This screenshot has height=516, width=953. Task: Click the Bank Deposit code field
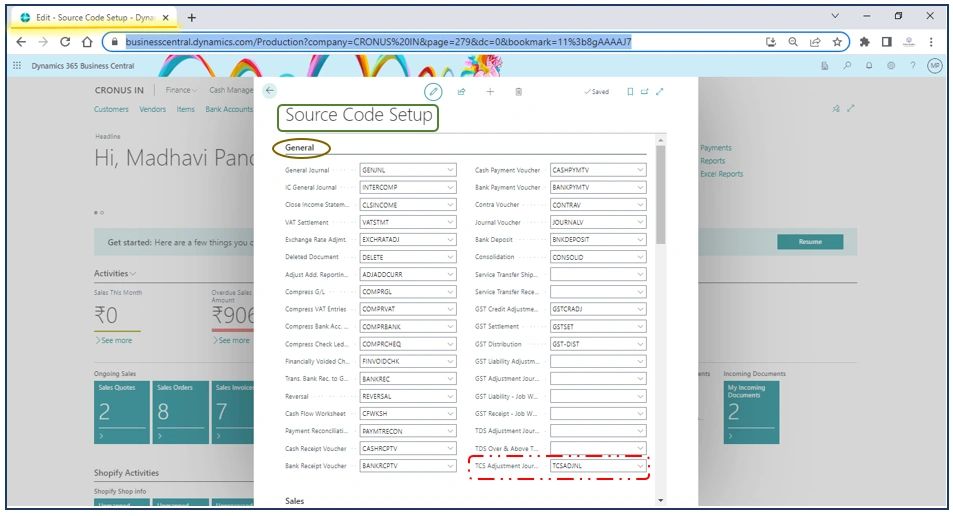(590, 240)
